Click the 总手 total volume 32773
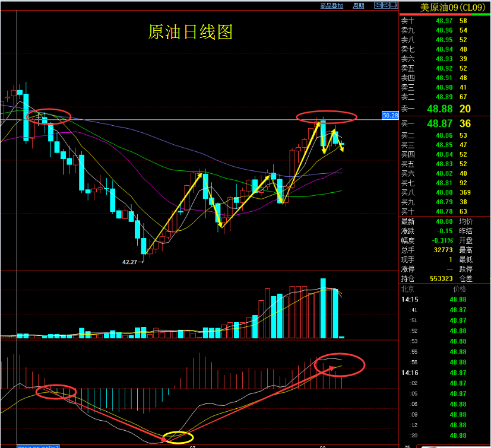Viewport: 491px width, 448px height. (443, 250)
